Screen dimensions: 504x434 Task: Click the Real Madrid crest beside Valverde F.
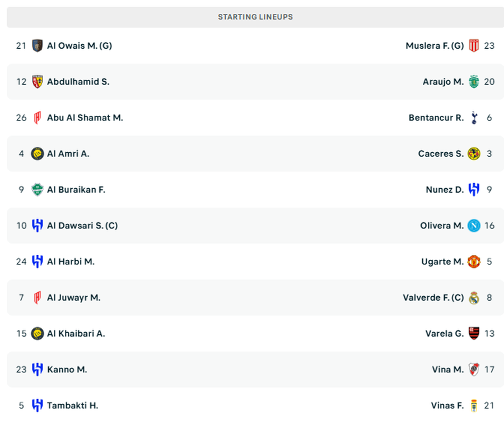[474, 298]
